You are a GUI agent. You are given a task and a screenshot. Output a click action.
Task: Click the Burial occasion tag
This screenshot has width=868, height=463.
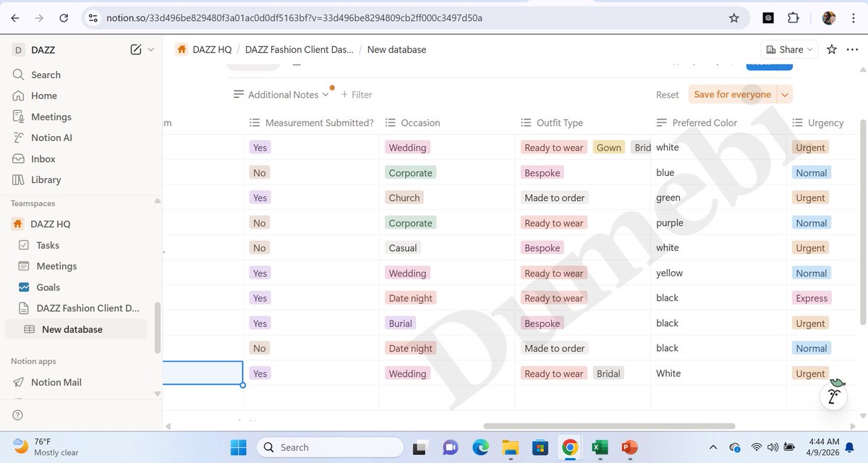(401, 323)
